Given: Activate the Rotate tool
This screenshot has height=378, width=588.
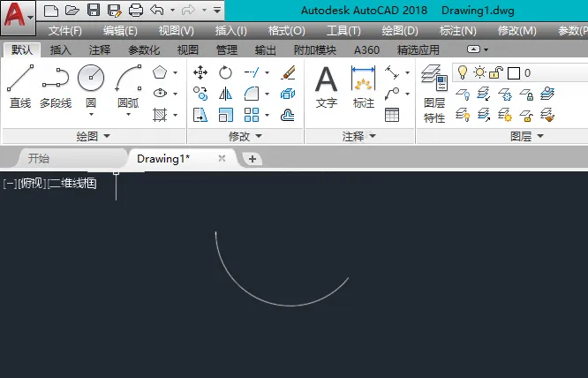Looking at the screenshot, I should coord(225,72).
